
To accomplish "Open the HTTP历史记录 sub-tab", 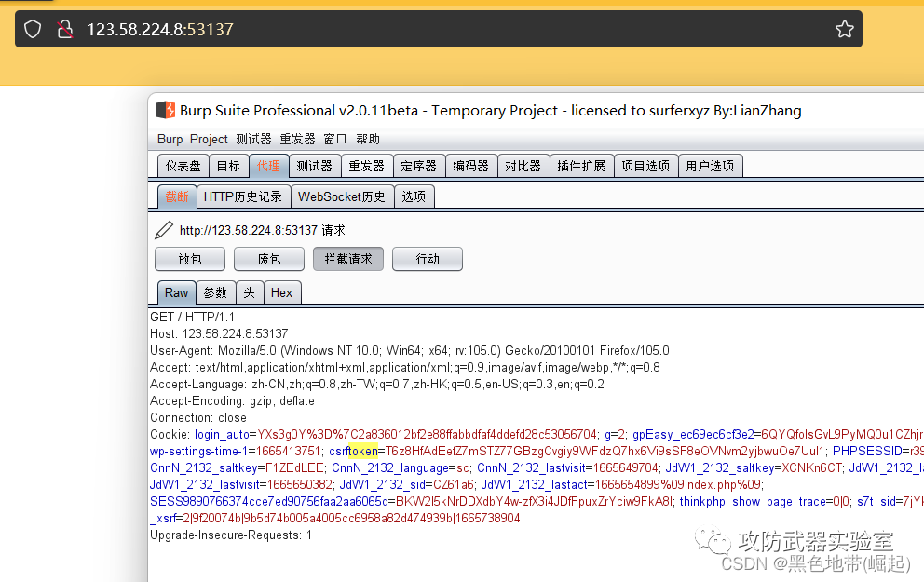I will click(243, 196).
